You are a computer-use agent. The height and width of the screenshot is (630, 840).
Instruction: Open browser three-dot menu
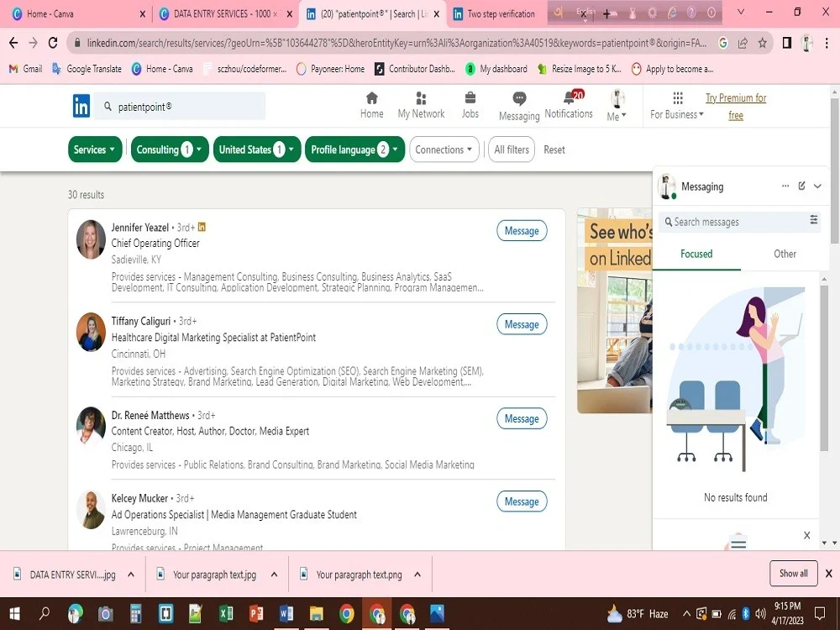click(827, 43)
